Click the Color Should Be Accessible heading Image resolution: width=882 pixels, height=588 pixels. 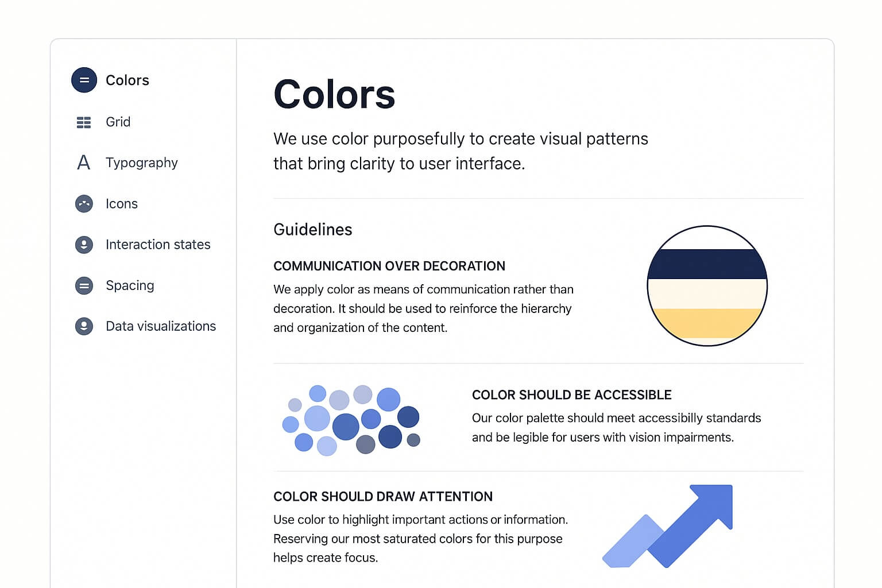[572, 395]
